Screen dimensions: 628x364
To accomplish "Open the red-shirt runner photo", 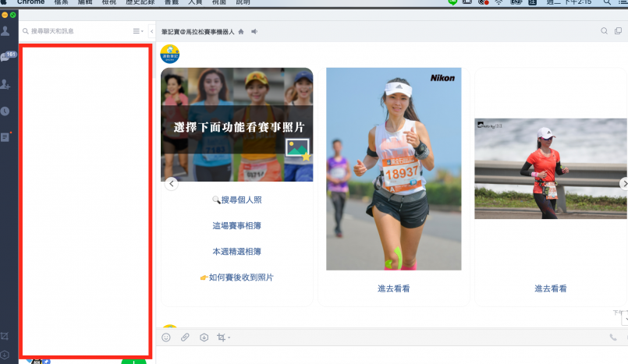I will (551, 168).
